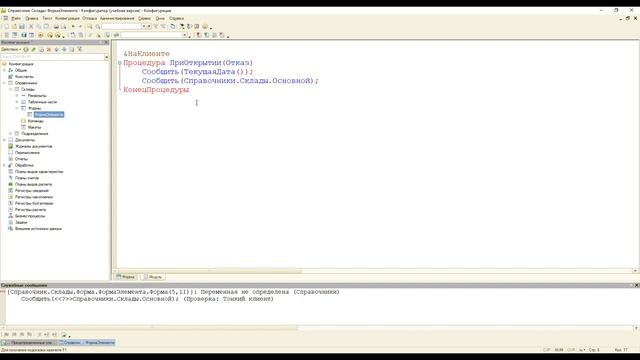Viewport: 640px width, 360px height.
Task: Switch to the Форма tab
Action: point(126,277)
